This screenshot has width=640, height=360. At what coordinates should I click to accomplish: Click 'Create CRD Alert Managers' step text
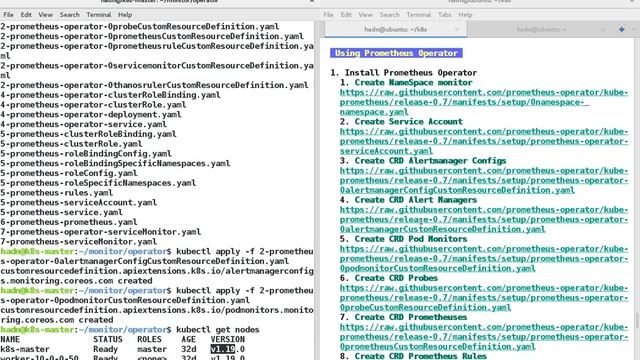pos(416,200)
